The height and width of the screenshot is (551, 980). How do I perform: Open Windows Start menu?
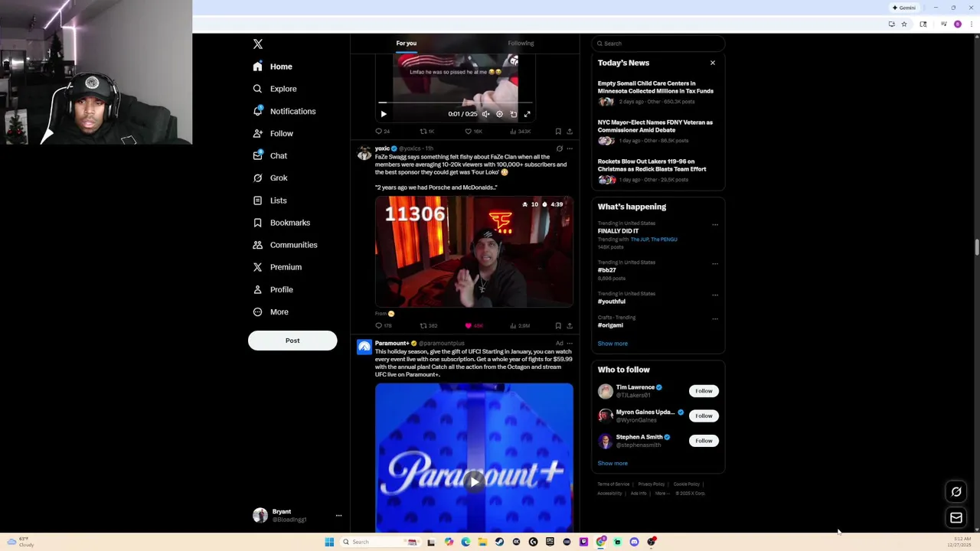[x=329, y=542]
